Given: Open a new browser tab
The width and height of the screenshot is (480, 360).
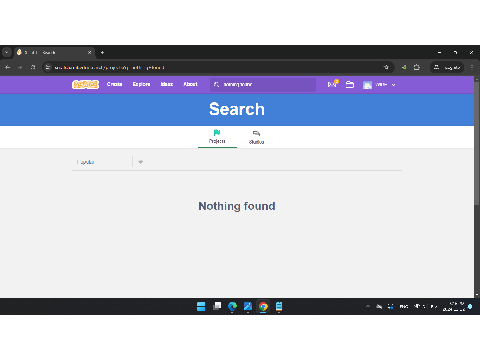Looking at the screenshot, I should coord(102,52).
